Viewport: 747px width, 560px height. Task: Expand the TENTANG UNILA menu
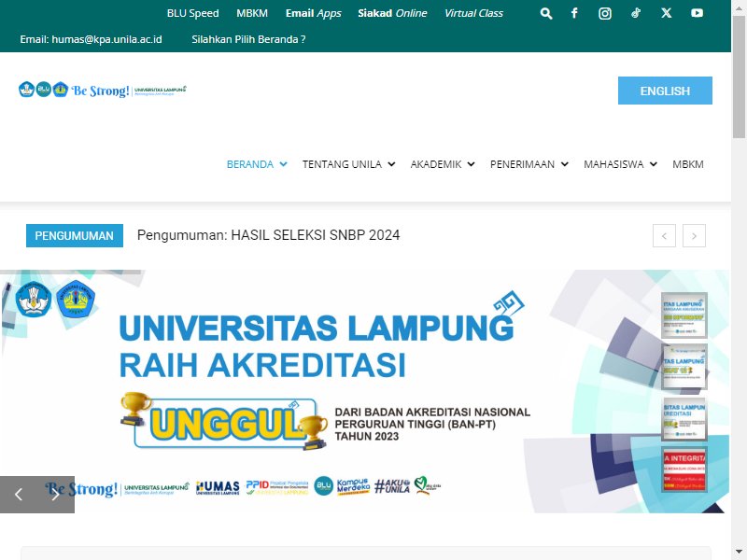[348, 164]
